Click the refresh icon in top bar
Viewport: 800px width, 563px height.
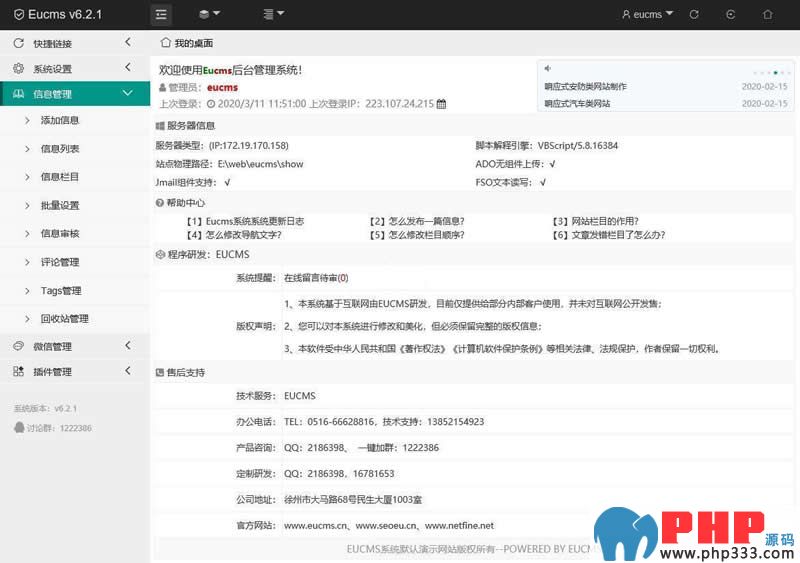pyautogui.click(x=694, y=14)
